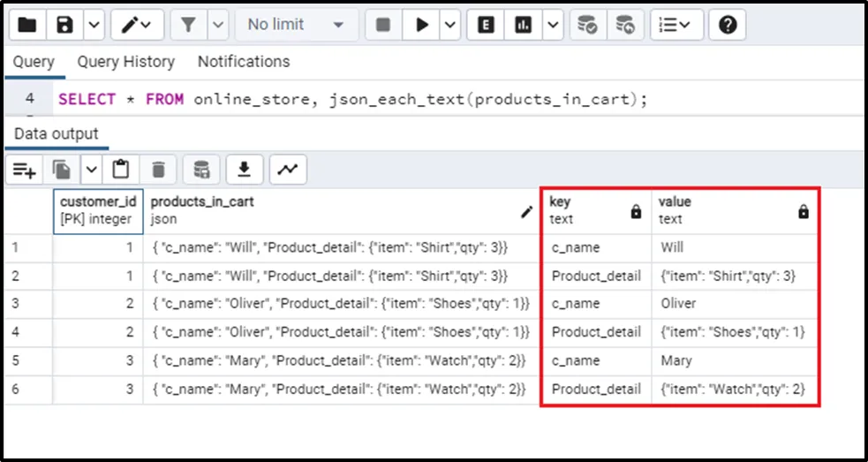Switch to the Notifications tab
The height and width of the screenshot is (462, 868).
(244, 62)
